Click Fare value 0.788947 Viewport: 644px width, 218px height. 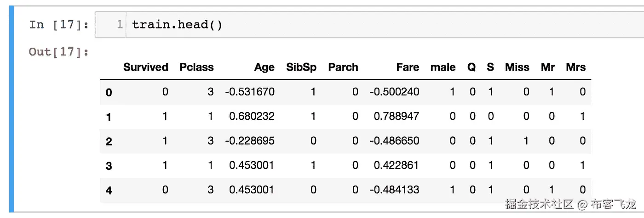point(397,117)
